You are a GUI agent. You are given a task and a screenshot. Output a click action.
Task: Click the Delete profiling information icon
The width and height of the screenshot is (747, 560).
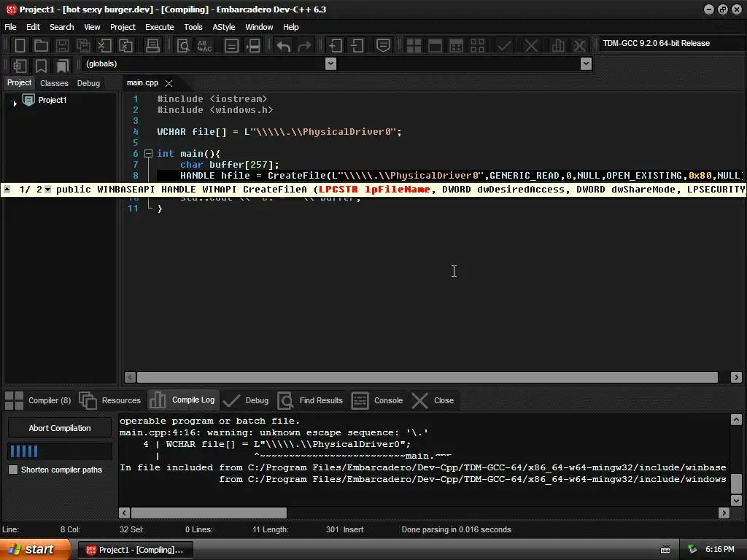point(579,46)
